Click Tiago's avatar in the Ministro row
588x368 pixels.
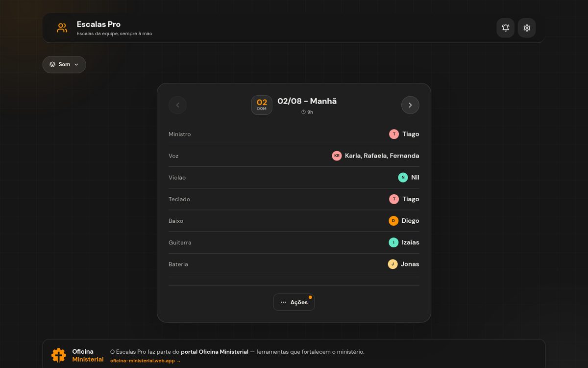(x=394, y=134)
